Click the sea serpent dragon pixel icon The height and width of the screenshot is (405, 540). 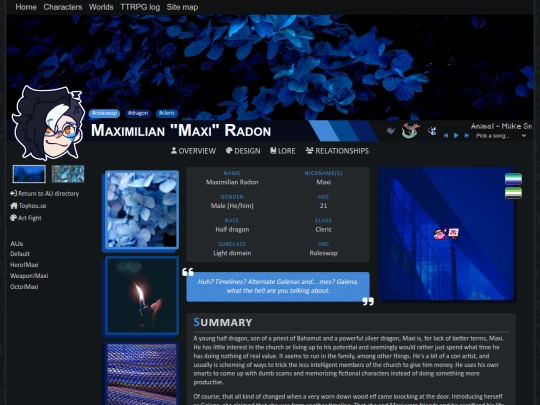411,131
